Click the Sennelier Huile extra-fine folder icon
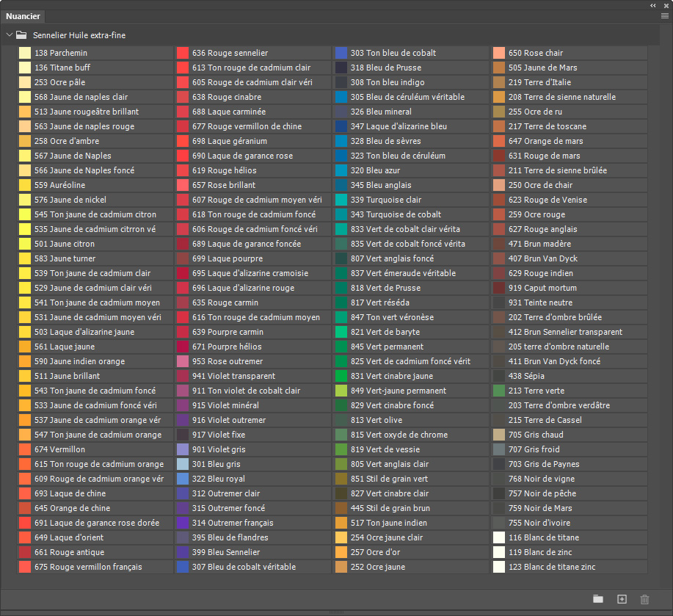The height and width of the screenshot is (616, 673). pos(21,35)
